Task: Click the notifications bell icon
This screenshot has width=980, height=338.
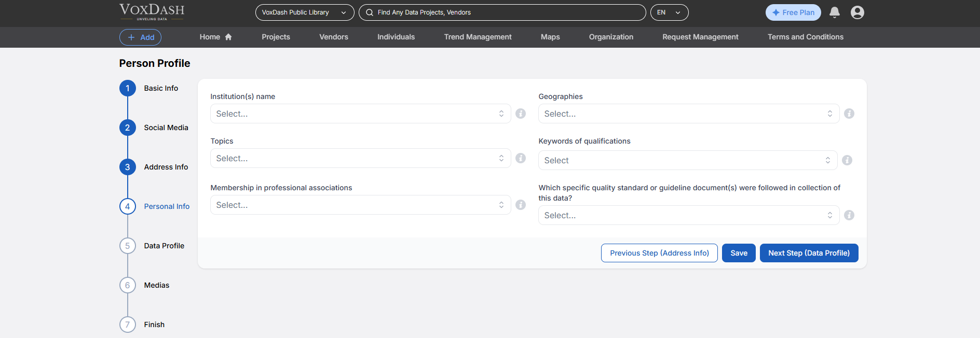Action: 835,12
